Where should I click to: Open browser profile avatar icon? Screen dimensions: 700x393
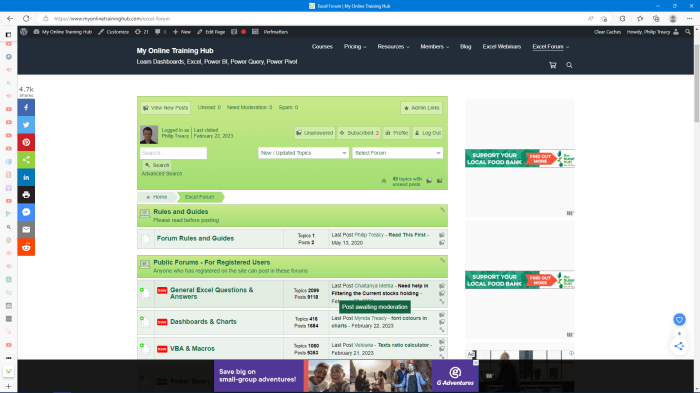pyautogui.click(x=673, y=19)
